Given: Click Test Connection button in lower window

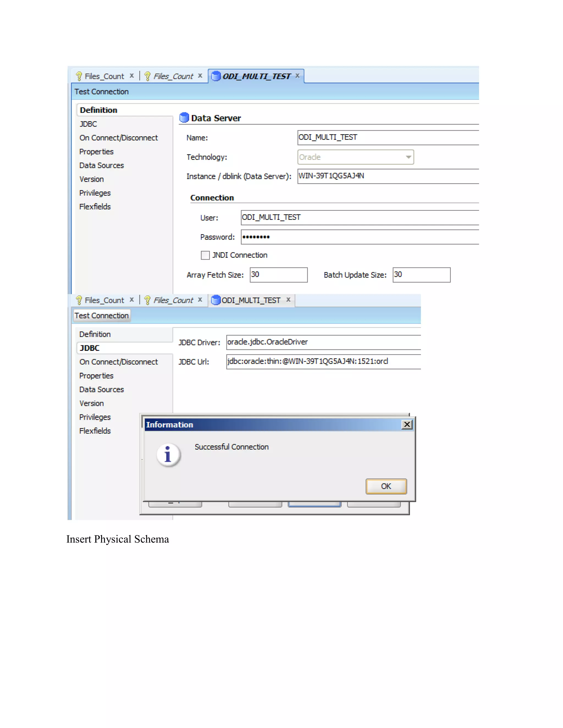Looking at the screenshot, I should [x=101, y=316].
